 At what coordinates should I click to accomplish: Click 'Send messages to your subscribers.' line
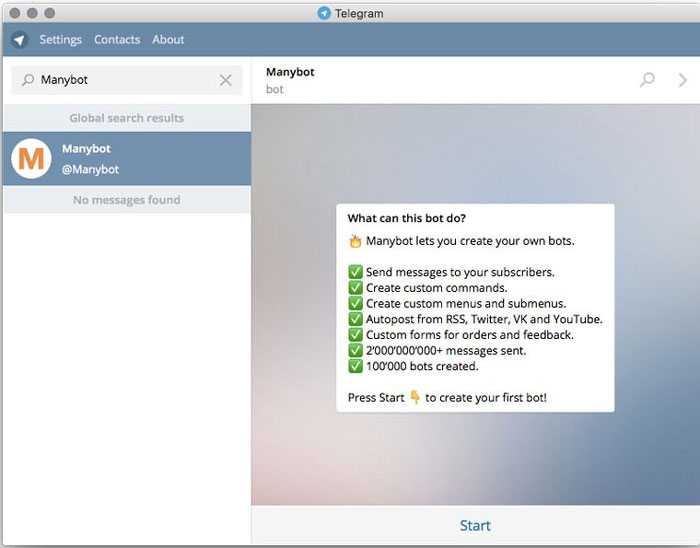pyautogui.click(x=451, y=272)
